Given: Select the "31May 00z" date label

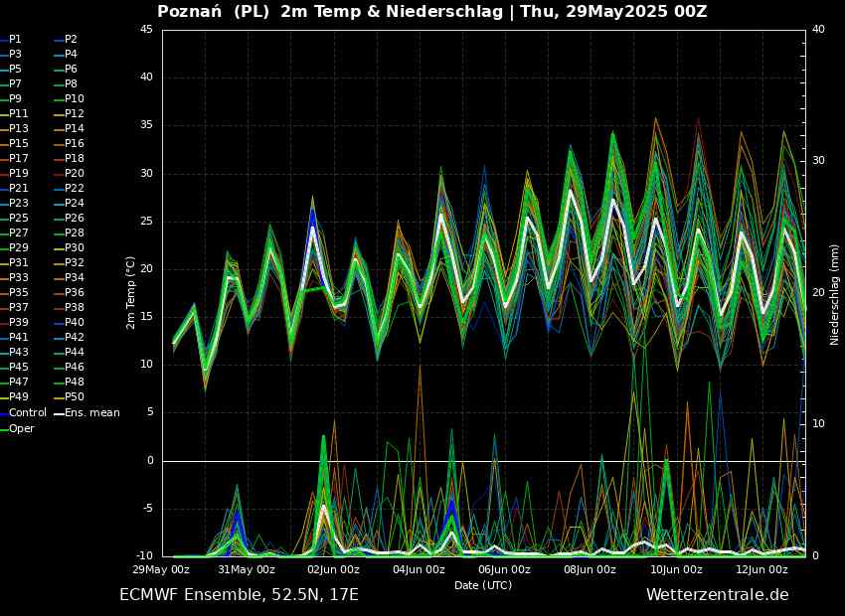Looking at the screenshot, I should tap(248, 569).
